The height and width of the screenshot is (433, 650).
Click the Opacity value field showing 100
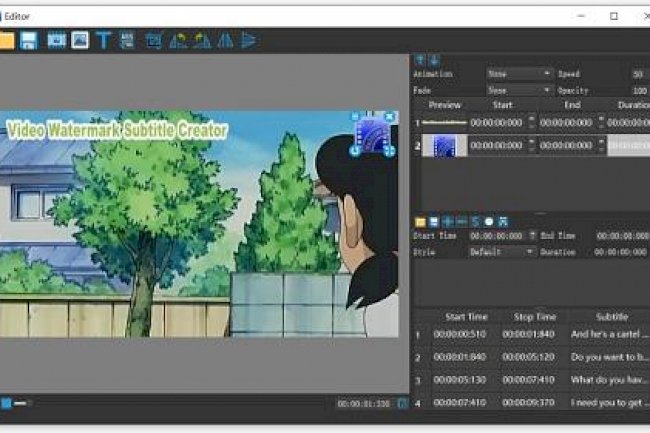click(x=640, y=90)
